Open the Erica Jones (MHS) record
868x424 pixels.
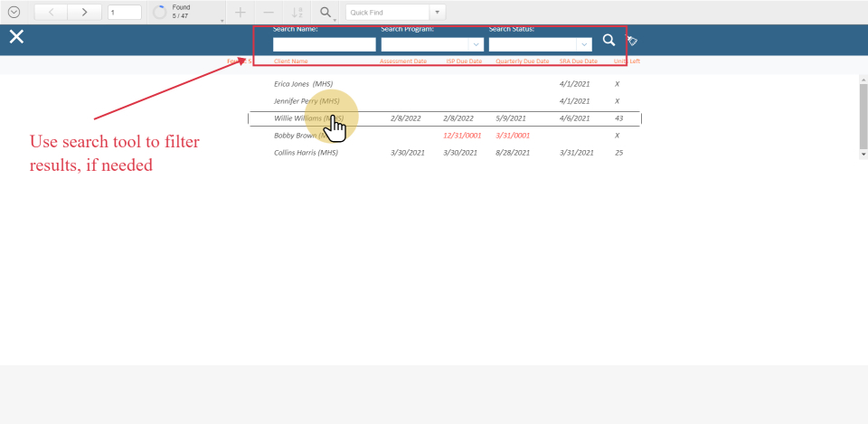click(303, 84)
